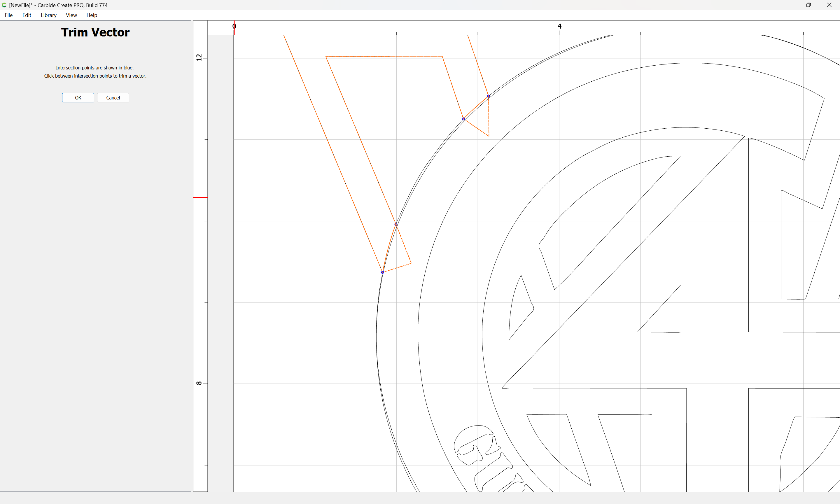This screenshot has width=840, height=504.
Task: Click the 8 mark on vertical ruler
Action: coord(199,383)
